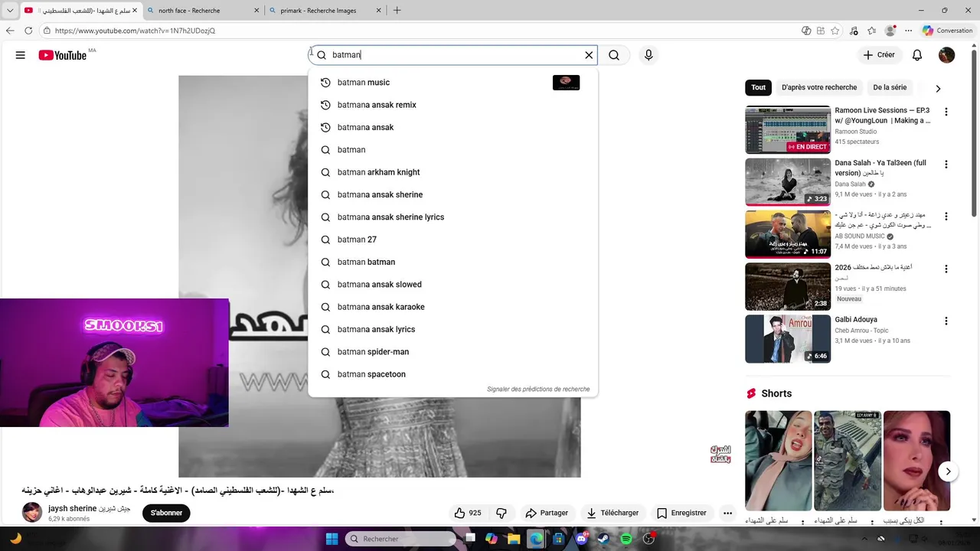Viewport: 980px width, 551px height.
Task: Open the browser favorites list
Action: [x=871, y=31]
